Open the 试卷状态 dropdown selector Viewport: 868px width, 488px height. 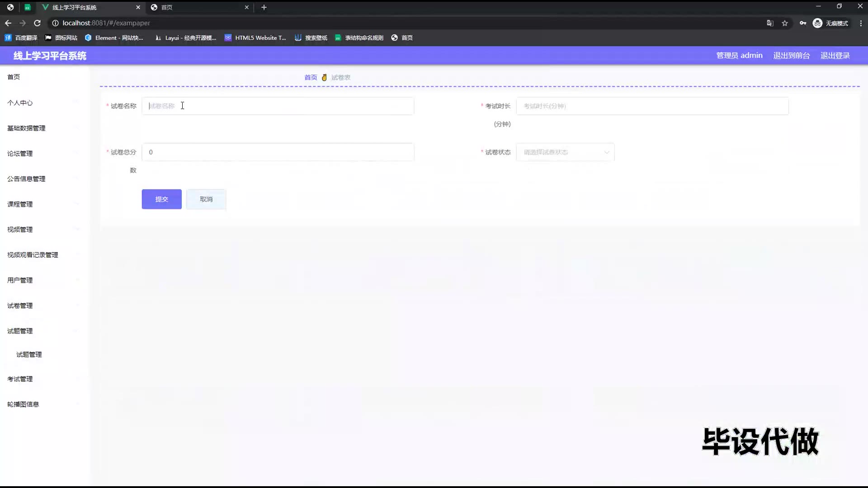click(x=565, y=152)
